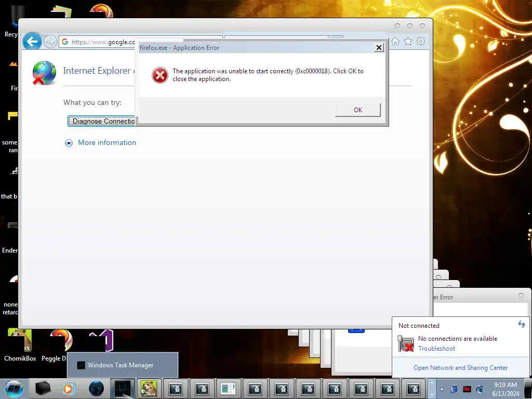Open the document window taskbar button
The width and height of the screenshot is (532, 399).
point(229,389)
